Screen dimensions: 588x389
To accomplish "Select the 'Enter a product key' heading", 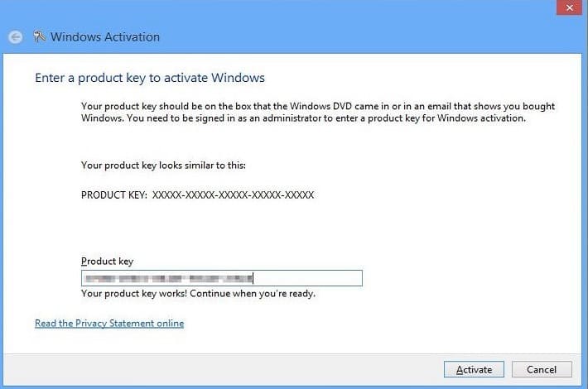I will pos(150,78).
